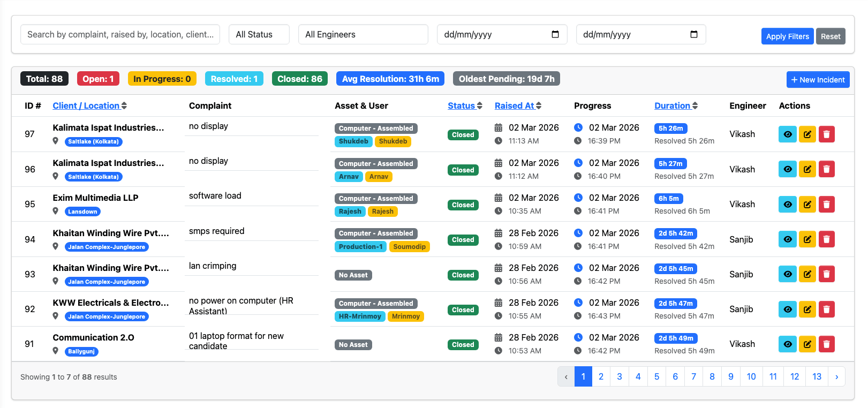
Task: Go to page 2 of results
Action: (x=601, y=376)
